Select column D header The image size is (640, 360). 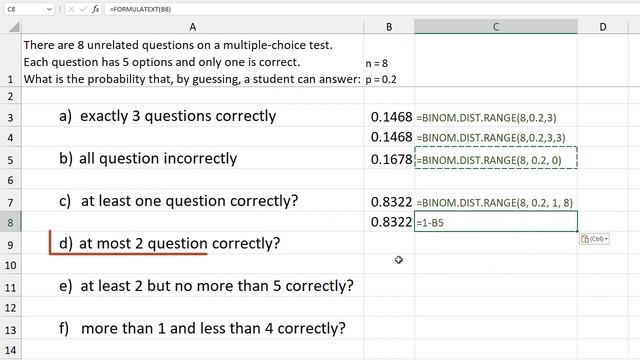(603, 27)
